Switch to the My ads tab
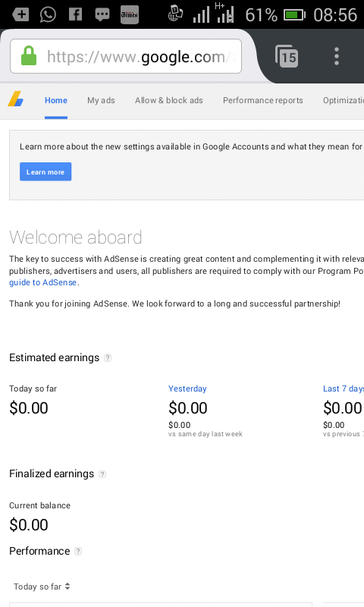Screen dimensions: 364x607 click(x=101, y=100)
